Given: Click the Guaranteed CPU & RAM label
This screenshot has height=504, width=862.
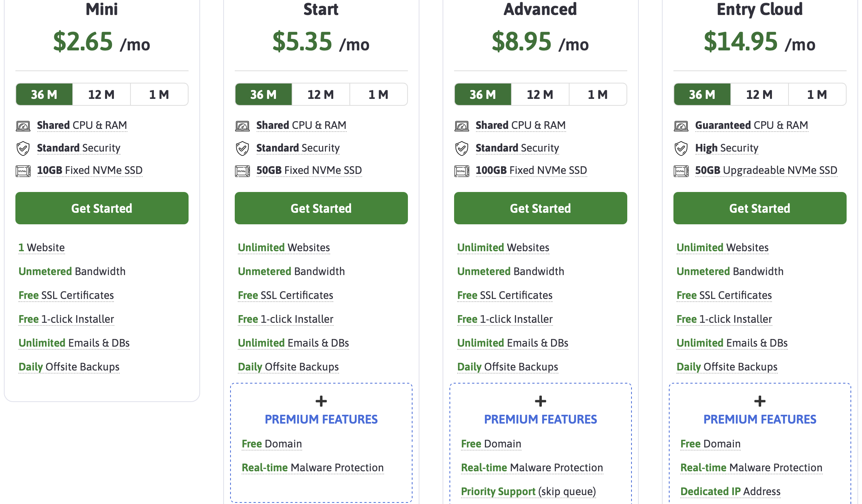Looking at the screenshot, I should tap(752, 125).
